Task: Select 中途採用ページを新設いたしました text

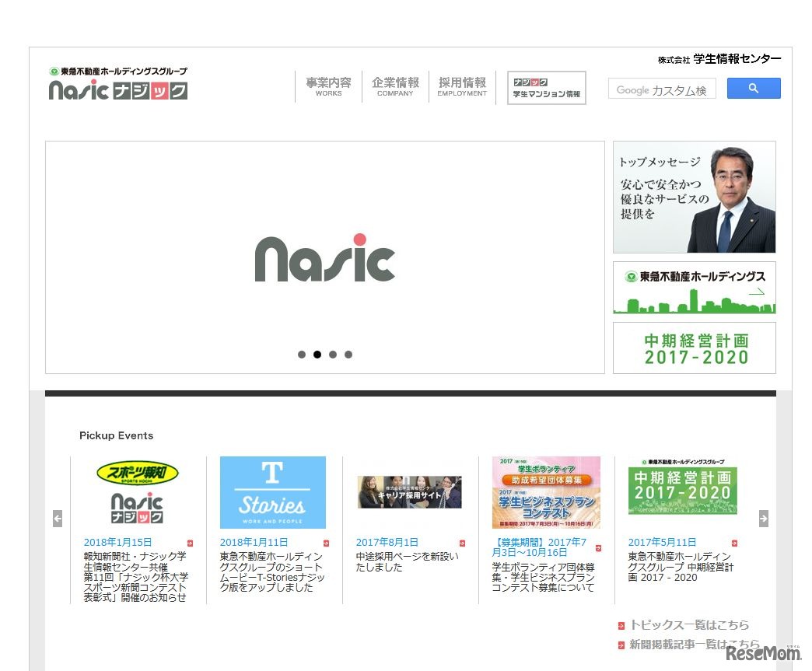Action: point(407,561)
